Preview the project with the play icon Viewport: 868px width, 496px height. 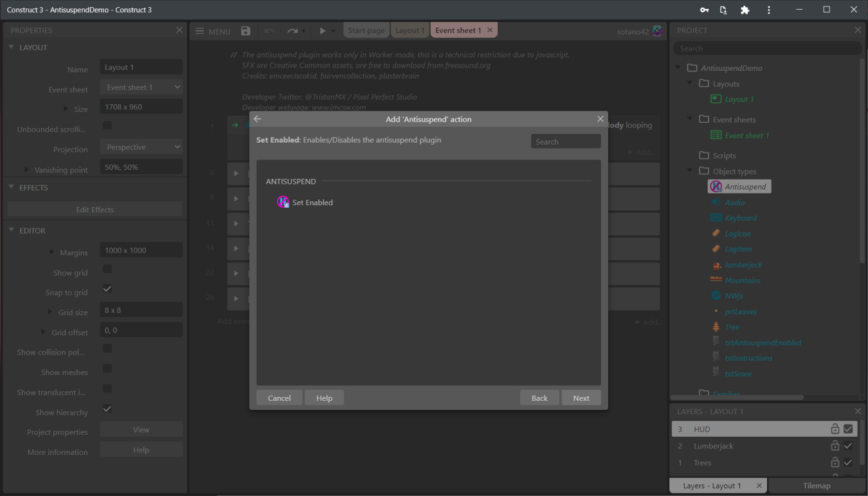coord(321,30)
